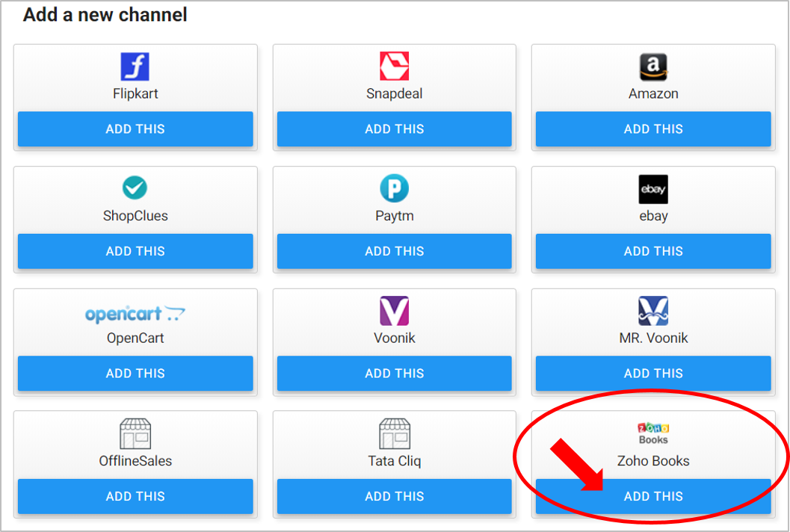The image size is (790, 532).
Task: Select the Flipkart name label
Action: click(135, 93)
